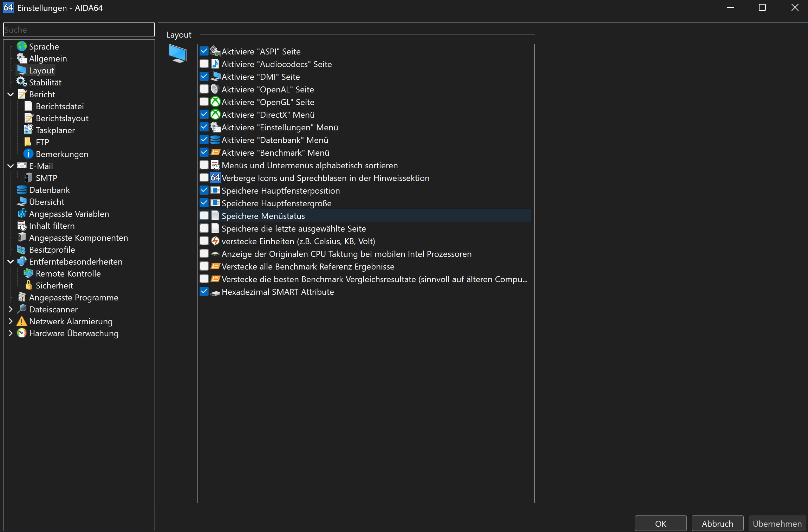Select "Verberge Icons und Sprechblasen" row

(365, 178)
